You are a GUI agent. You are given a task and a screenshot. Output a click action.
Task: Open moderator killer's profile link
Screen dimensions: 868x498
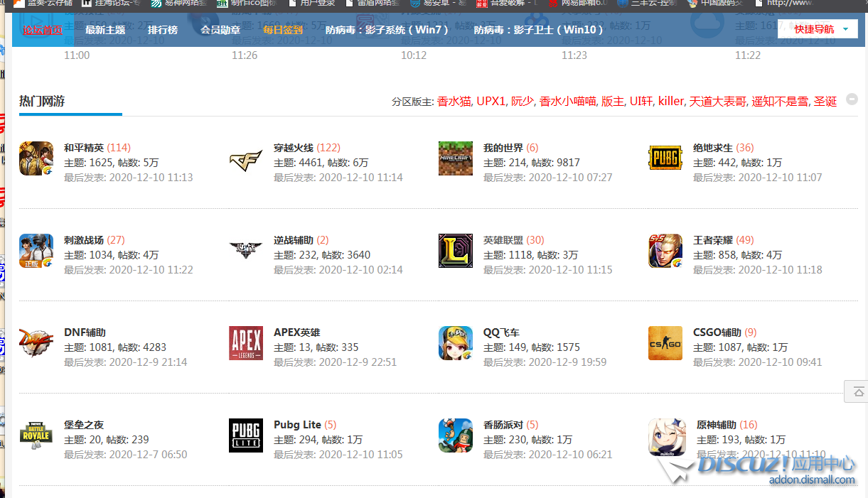pos(671,102)
